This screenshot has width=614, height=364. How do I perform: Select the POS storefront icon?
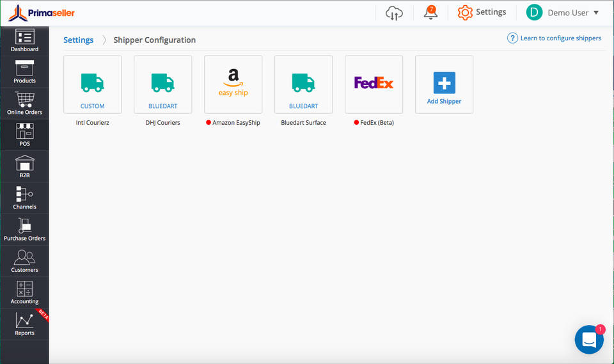[24, 134]
